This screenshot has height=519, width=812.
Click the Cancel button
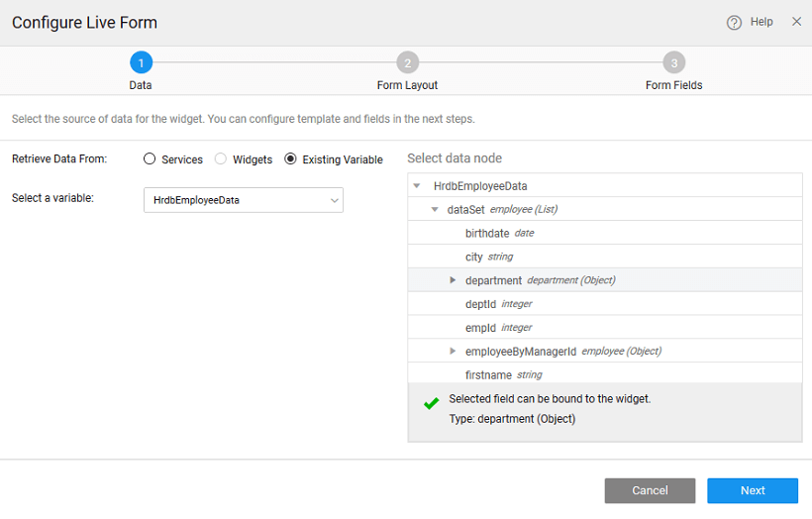[x=650, y=490]
